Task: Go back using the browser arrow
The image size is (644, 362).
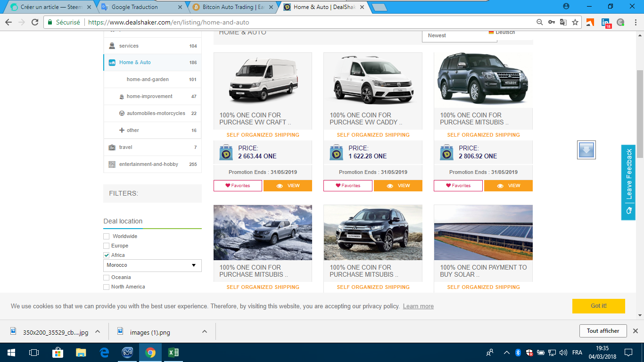Action: point(8,22)
